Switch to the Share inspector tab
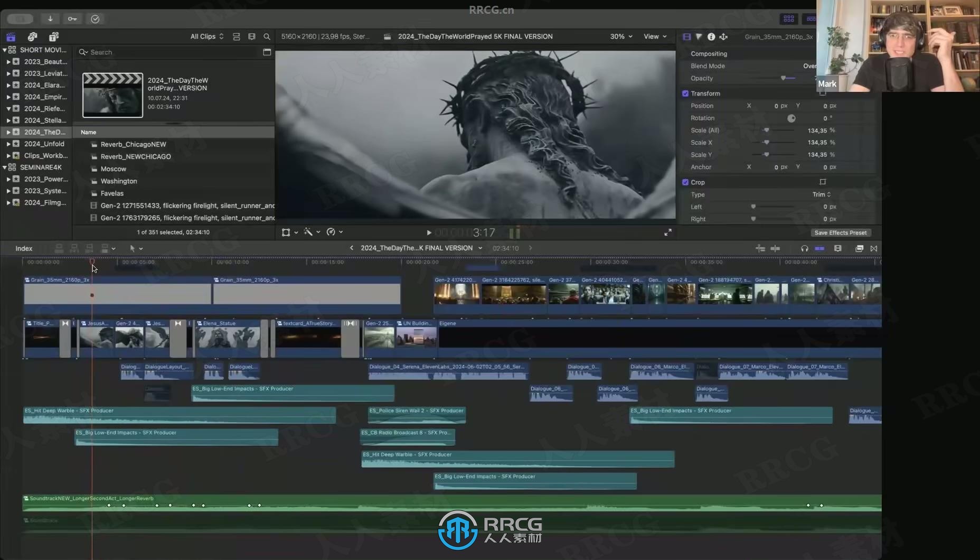Viewport: 980px width, 560px height. click(x=723, y=36)
